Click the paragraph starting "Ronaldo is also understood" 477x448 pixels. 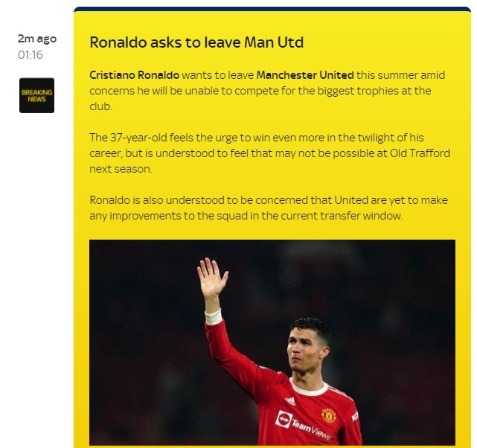click(269, 208)
